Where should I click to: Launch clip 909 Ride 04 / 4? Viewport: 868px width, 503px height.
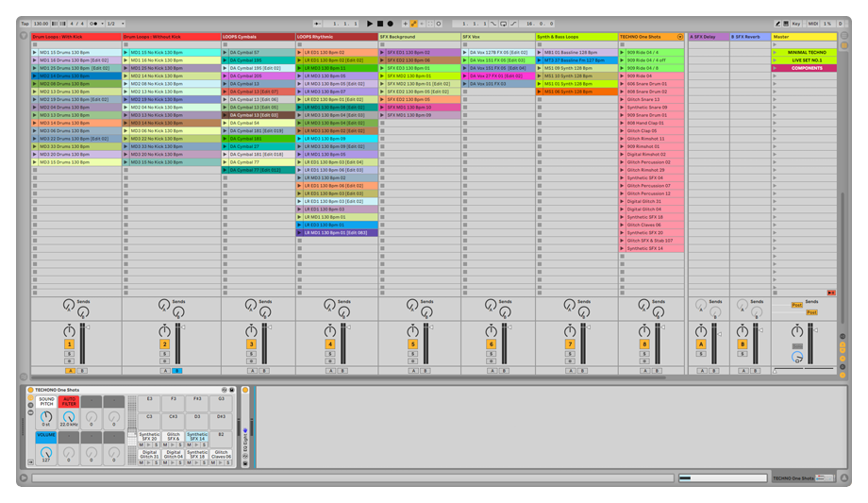[622, 53]
